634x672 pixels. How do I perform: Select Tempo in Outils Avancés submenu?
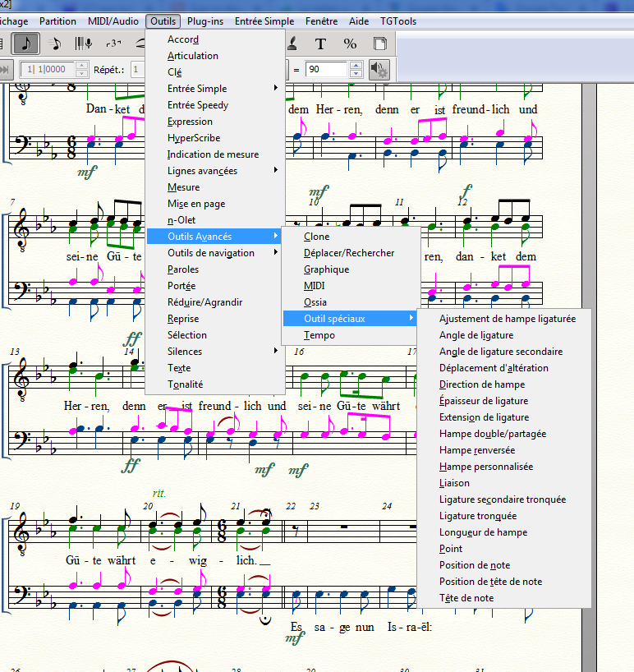point(319,335)
